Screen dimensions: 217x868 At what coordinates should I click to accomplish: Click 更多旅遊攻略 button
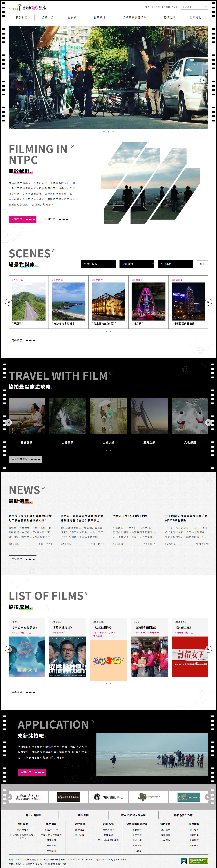tap(25, 459)
